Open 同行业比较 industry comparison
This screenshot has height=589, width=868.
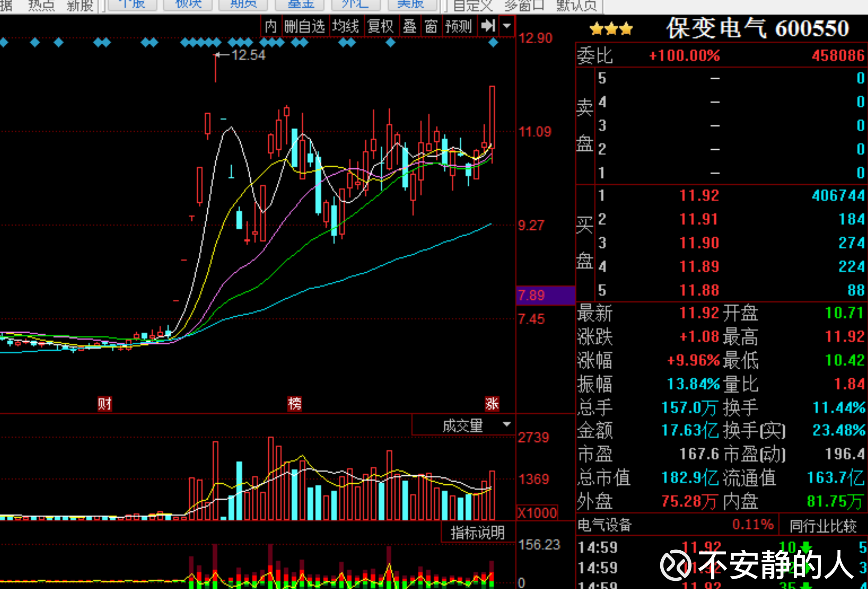coord(823,525)
